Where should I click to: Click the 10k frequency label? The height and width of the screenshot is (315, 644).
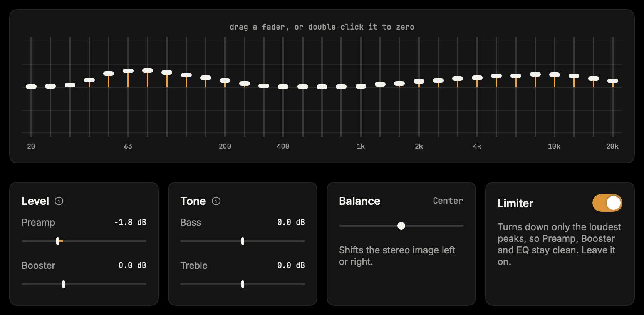554,146
